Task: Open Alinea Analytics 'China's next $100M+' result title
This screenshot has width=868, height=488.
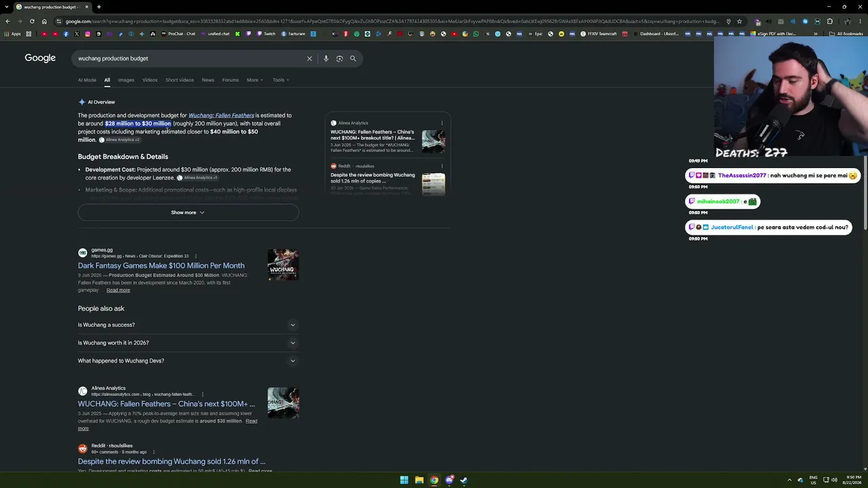Action: pos(166,404)
